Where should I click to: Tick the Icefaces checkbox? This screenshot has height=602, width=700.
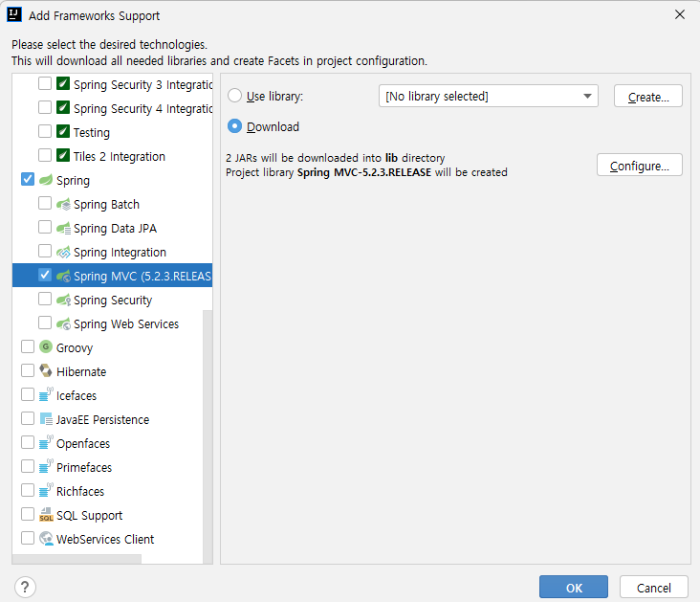pos(28,394)
